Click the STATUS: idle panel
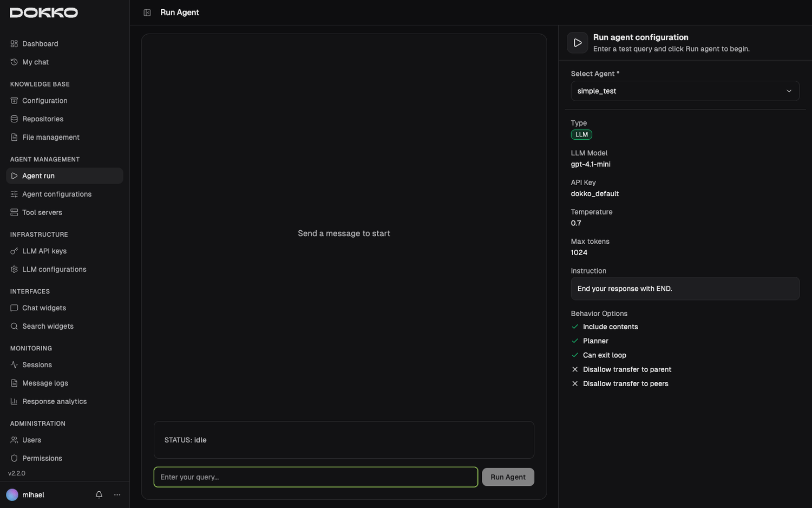Image resolution: width=812 pixels, height=508 pixels. [x=344, y=440]
